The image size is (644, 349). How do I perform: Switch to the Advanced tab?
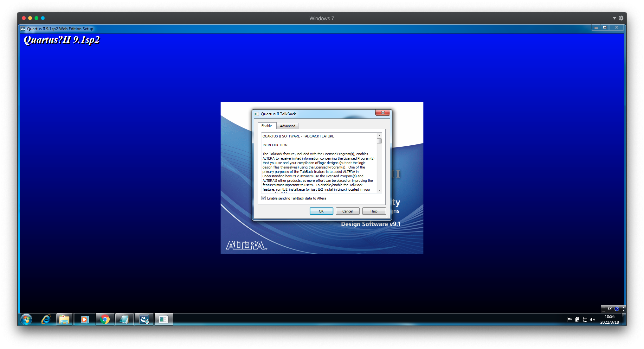[x=287, y=126]
